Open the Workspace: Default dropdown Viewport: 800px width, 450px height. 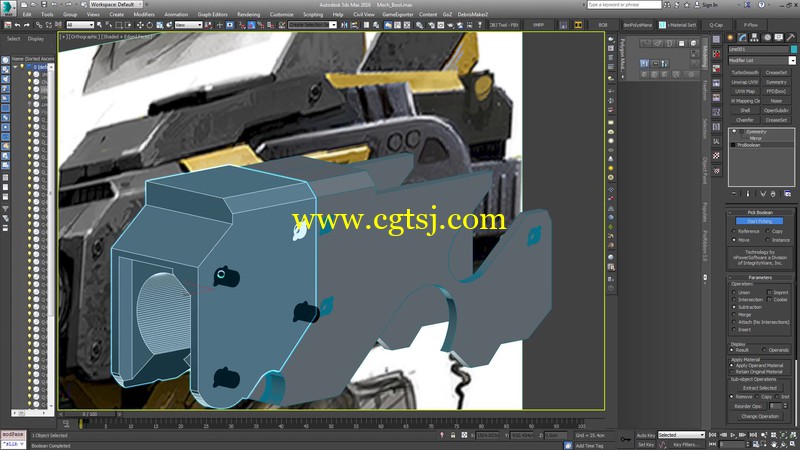click(x=117, y=5)
